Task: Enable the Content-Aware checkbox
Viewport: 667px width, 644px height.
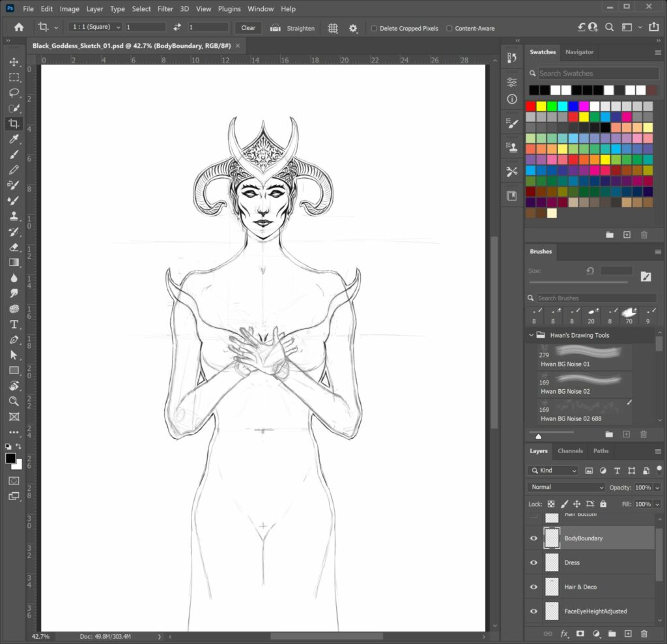Action: [449, 29]
